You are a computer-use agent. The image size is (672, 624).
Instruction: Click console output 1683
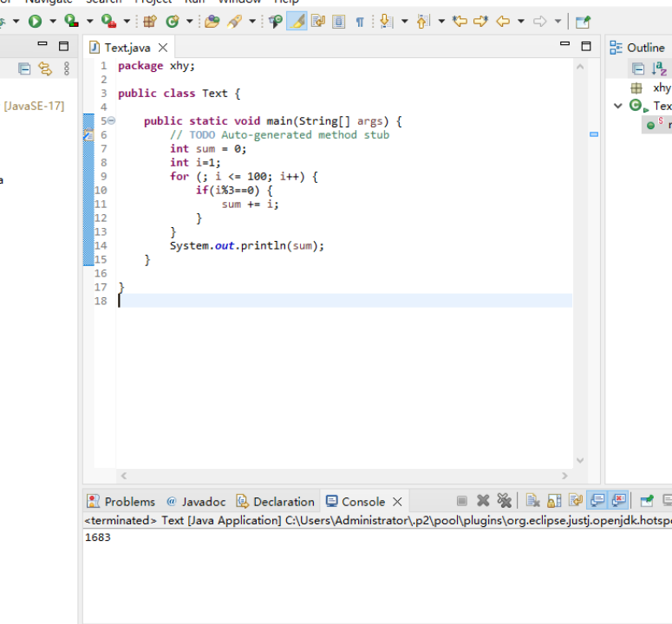98,537
